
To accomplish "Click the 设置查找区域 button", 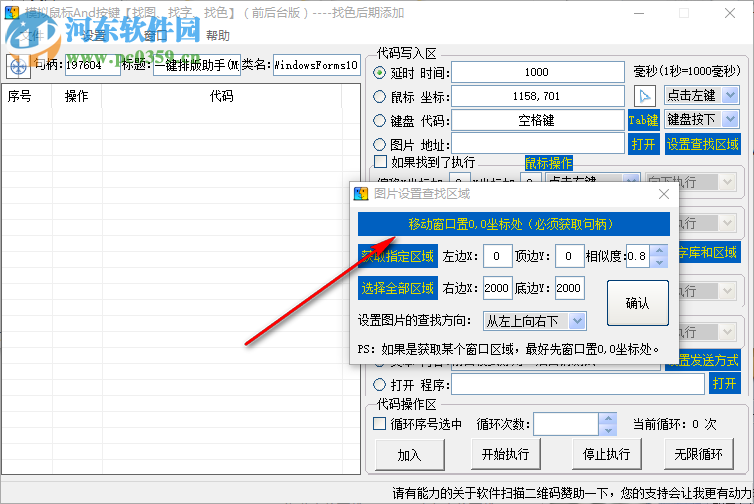I will [x=703, y=144].
